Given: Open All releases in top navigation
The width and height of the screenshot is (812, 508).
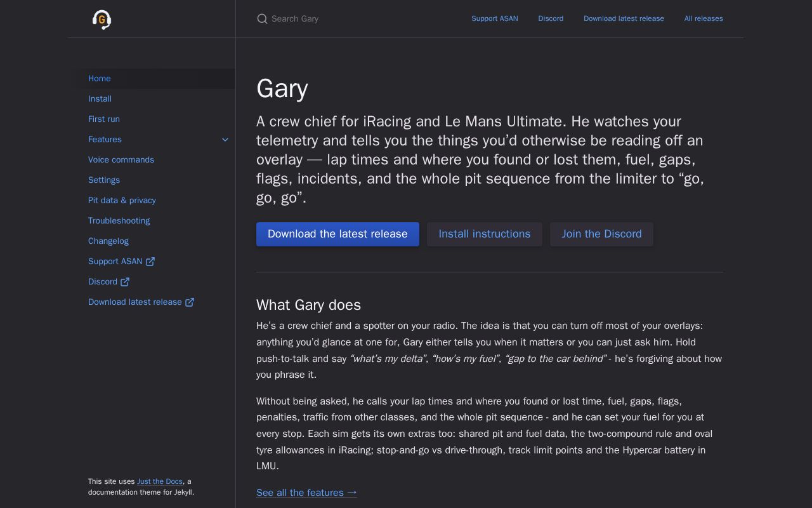Looking at the screenshot, I should coord(704,19).
